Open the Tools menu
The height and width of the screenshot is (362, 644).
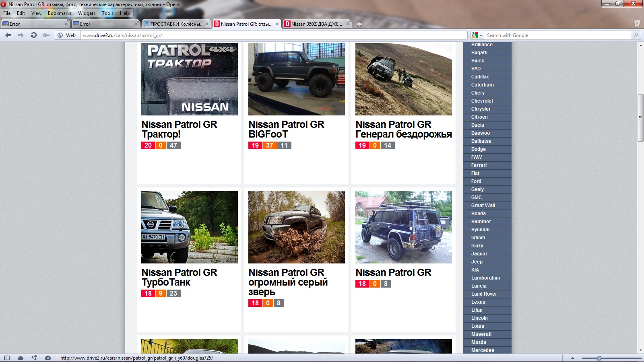107,13
